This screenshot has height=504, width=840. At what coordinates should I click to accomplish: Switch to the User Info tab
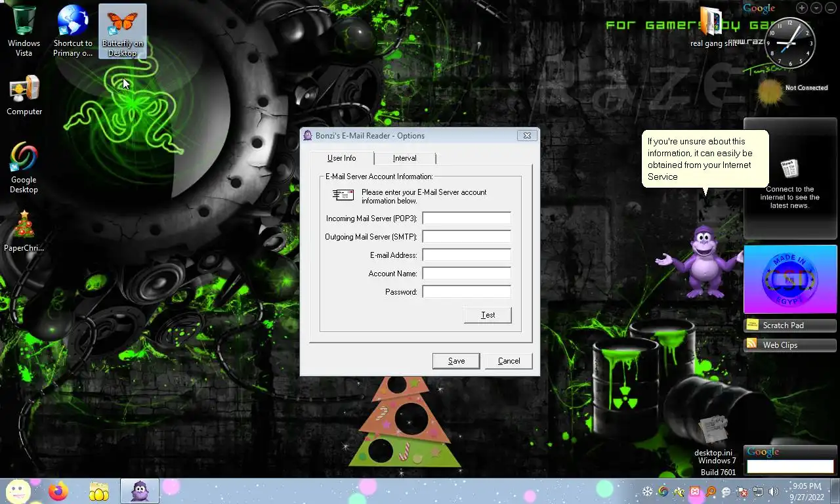pyautogui.click(x=341, y=158)
